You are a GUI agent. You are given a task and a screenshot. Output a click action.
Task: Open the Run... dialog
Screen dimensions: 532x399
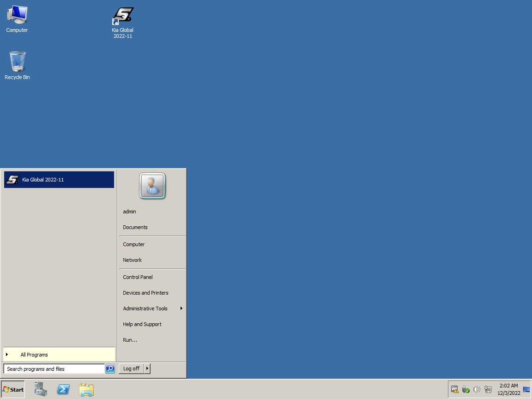(130, 340)
